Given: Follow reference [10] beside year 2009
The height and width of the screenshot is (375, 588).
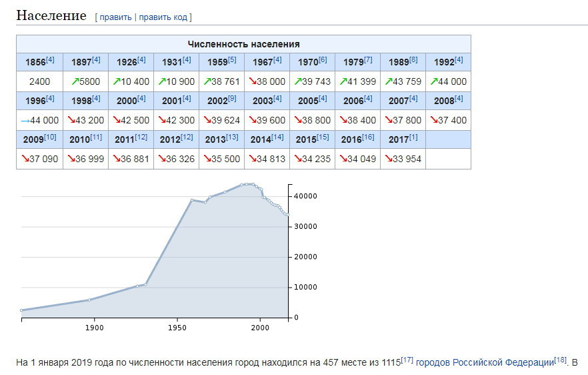Looking at the screenshot, I should pyautogui.click(x=50, y=137).
